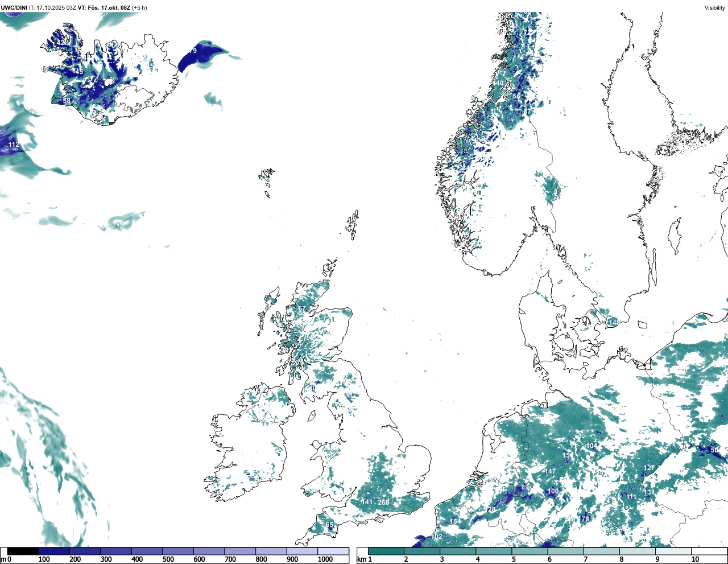Click the '500' tick label on the metre legend
This screenshot has height=564, width=728.
168,559
